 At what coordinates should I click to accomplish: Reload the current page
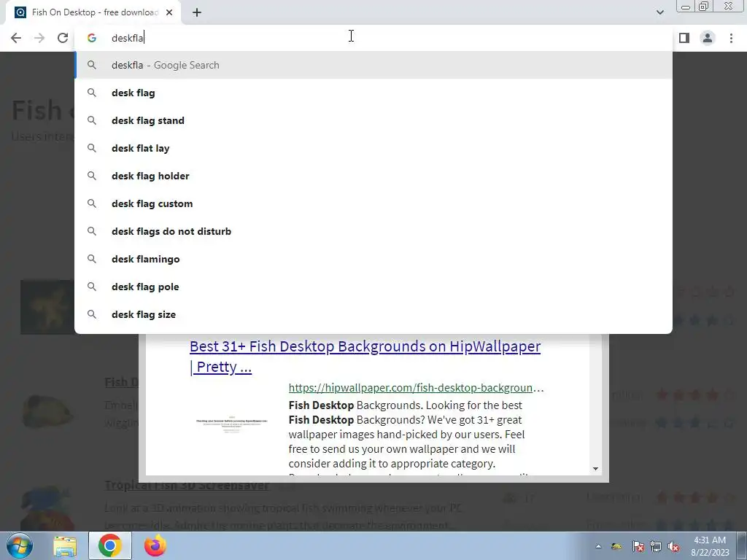(63, 38)
